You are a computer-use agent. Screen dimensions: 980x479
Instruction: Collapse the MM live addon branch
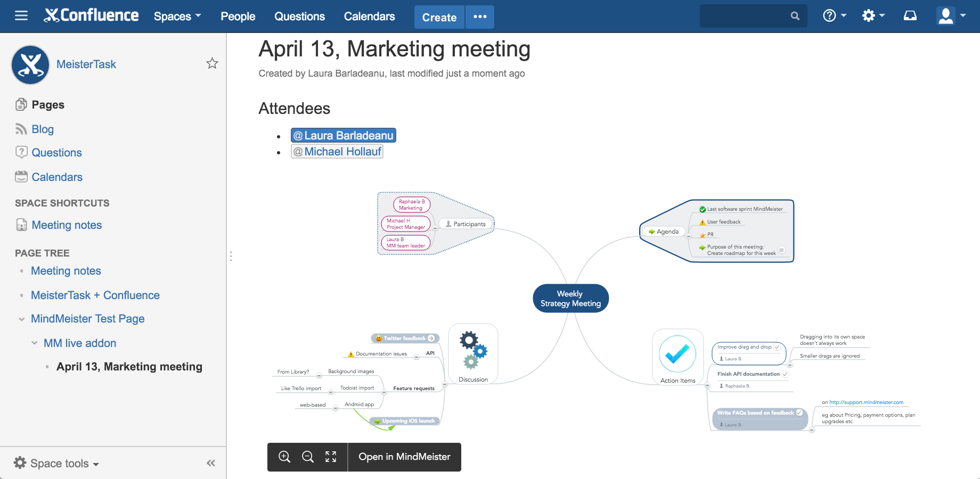click(x=35, y=343)
